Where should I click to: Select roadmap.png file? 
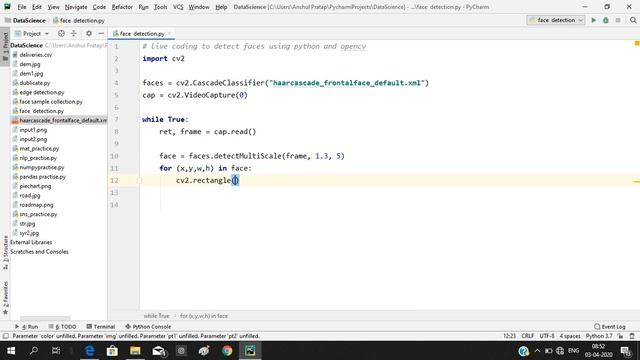36,205
